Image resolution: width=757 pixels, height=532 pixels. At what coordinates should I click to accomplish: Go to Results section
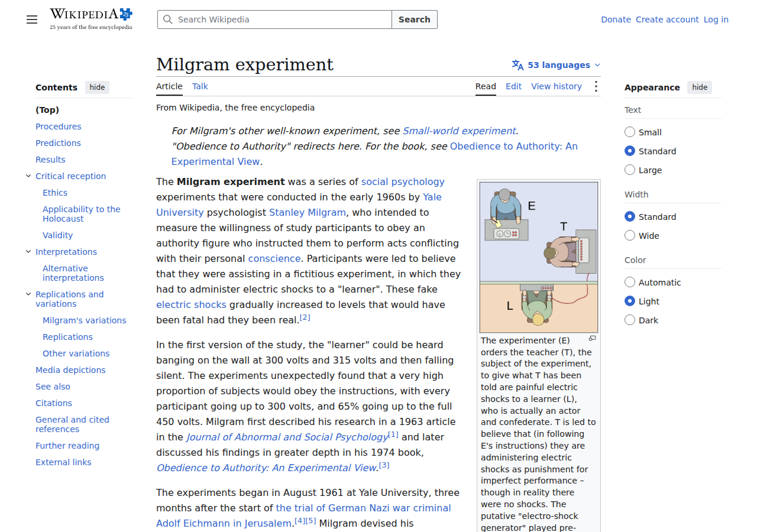click(x=50, y=160)
